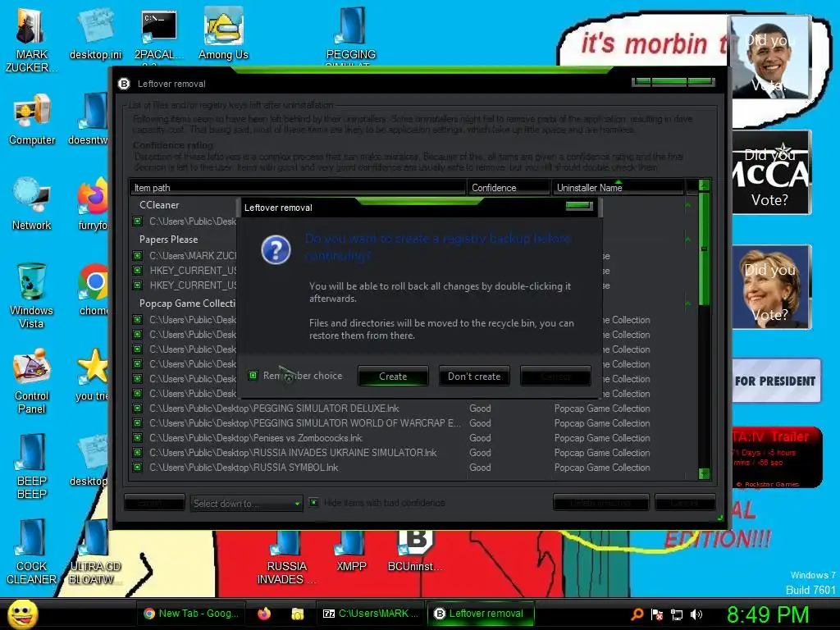
Task: Click 'Popcap Game Collection' in PEGGING SIMULATOR DELUXE row
Action: (x=602, y=409)
